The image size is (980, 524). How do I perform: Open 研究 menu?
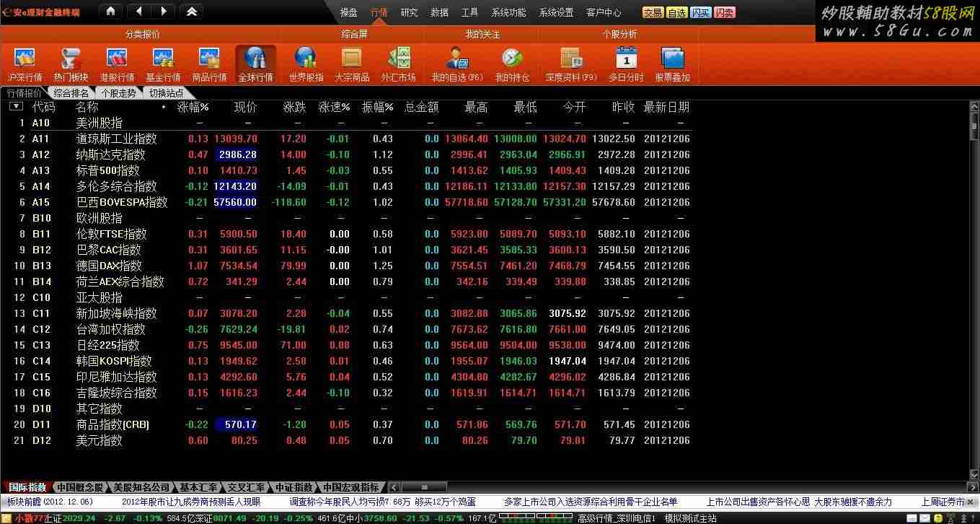409,12
